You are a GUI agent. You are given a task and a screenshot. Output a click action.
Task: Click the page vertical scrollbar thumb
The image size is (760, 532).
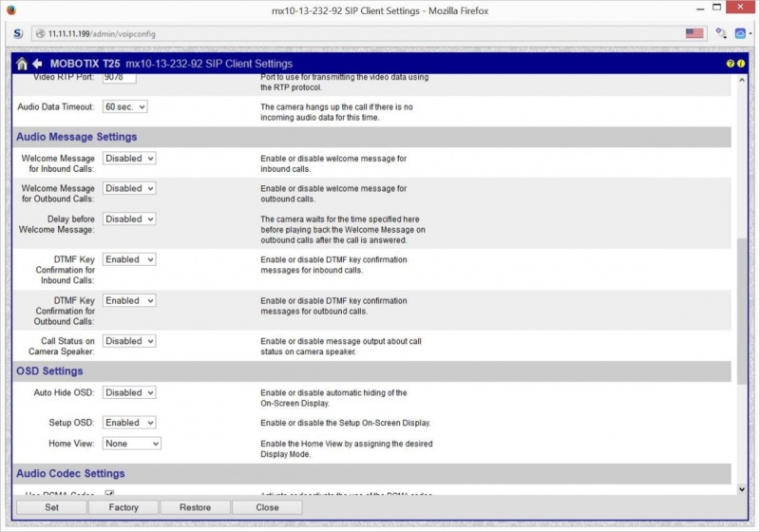(x=742, y=311)
